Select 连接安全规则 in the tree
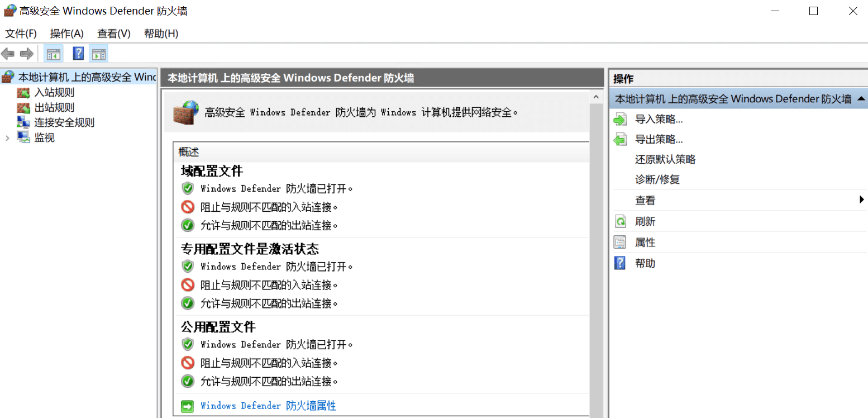This screenshot has height=418, width=868. 64,122
